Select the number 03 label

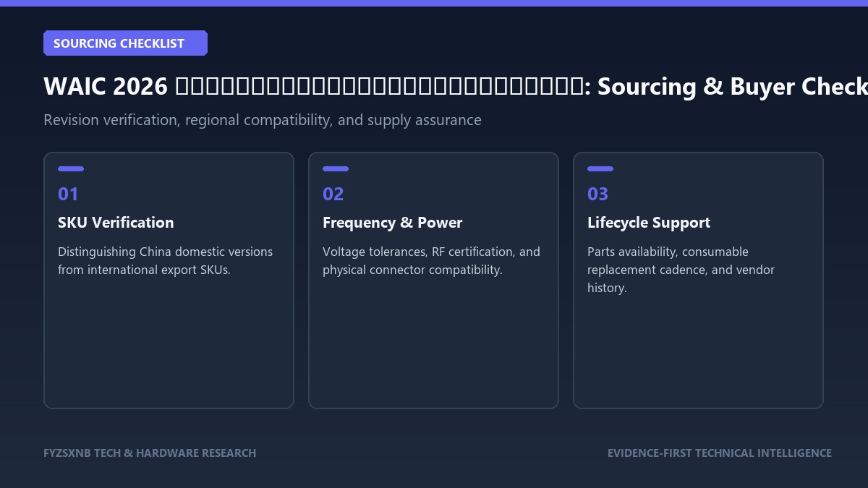pos(598,194)
